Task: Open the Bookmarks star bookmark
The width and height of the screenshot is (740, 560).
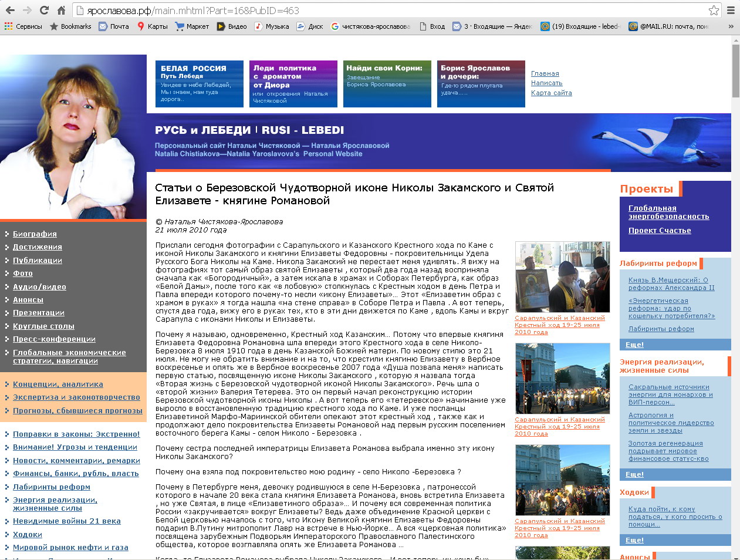Action: pos(70,26)
